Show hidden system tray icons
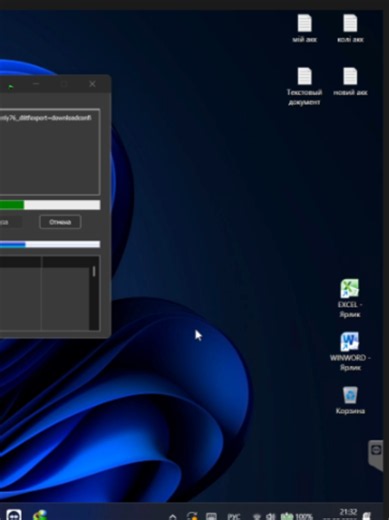389x520 pixels. pos(173,517)
